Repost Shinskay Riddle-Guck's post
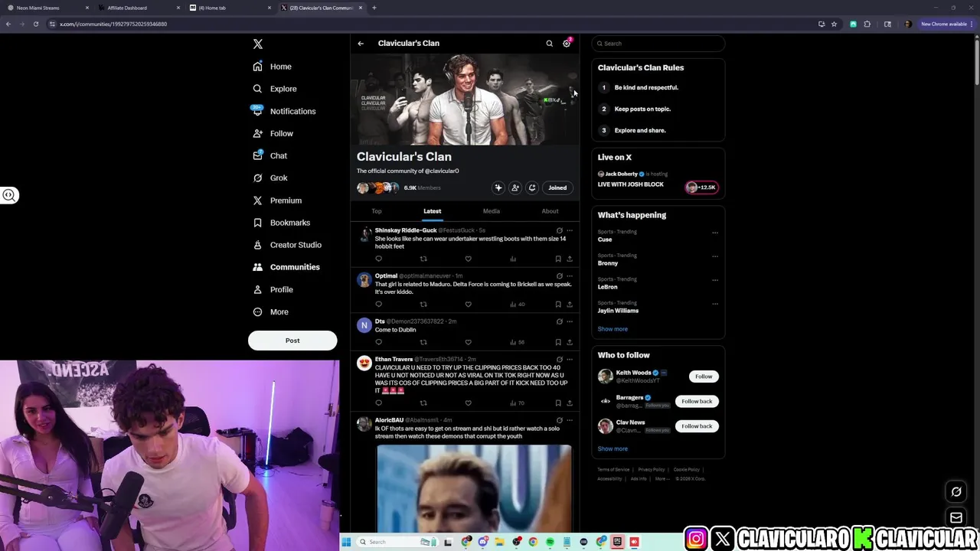 coord(423,259)
